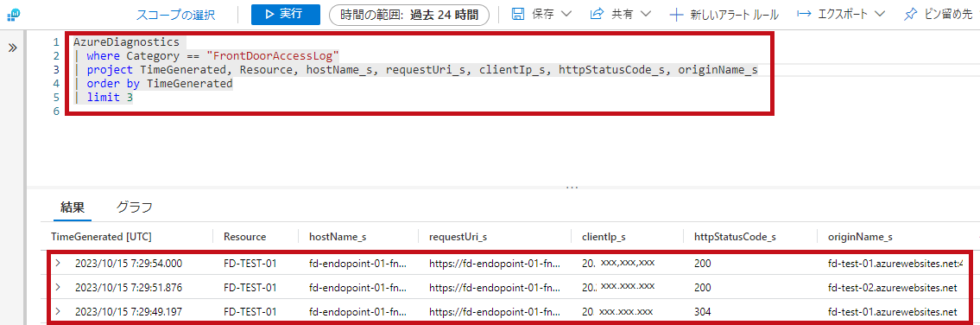Expand the 7:29:49.197 result row
Image resolution: width=980 pixels, height=325 pixels.
tap(58, 311)
